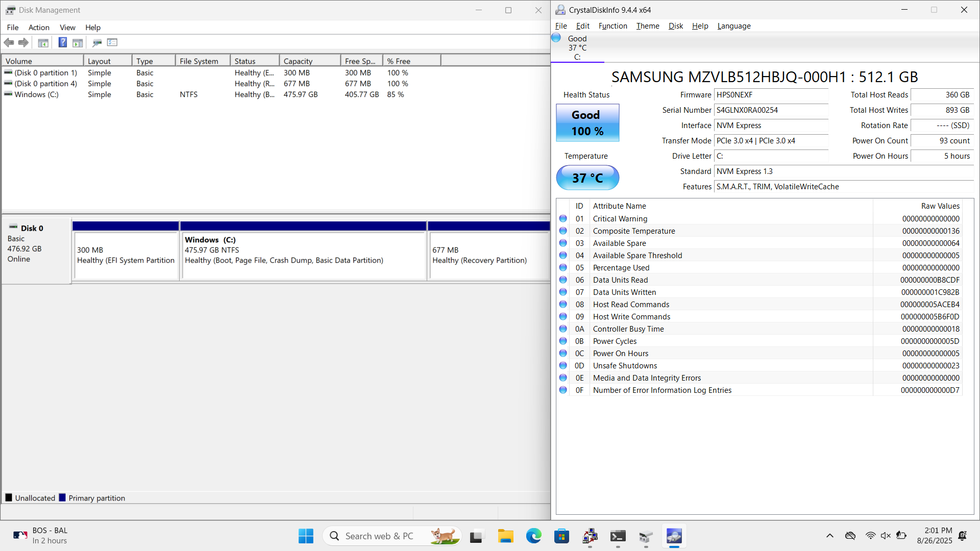The width and height of the screenshot is (980, 551).
Task: Sort by the Volume column header
Action: [43, 61]
